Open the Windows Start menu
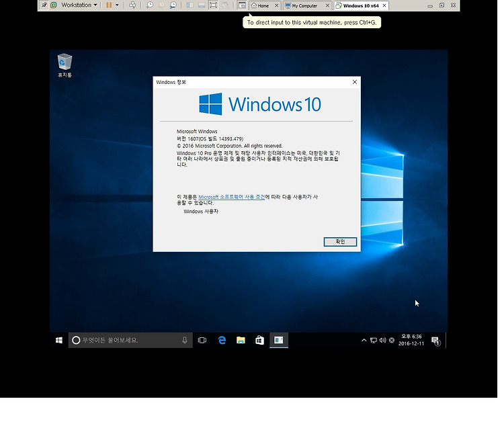This screenshot has width=504, height=426. point(59,340)
